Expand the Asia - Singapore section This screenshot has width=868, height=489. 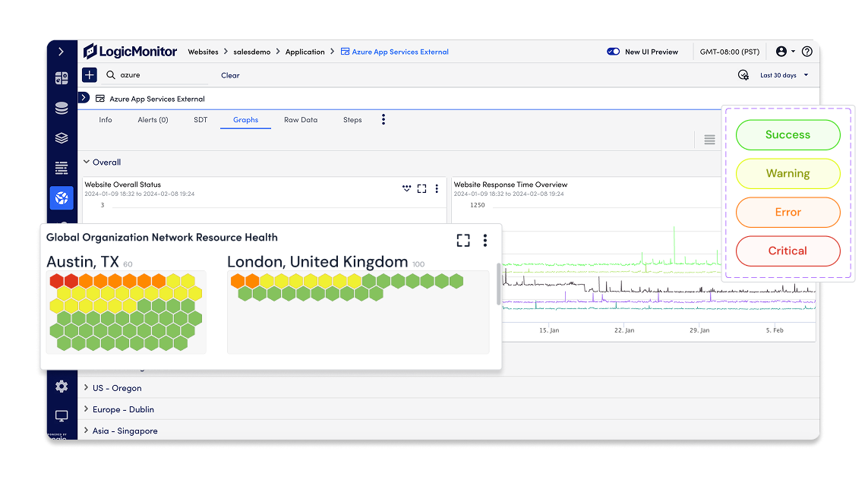[87, 431]
